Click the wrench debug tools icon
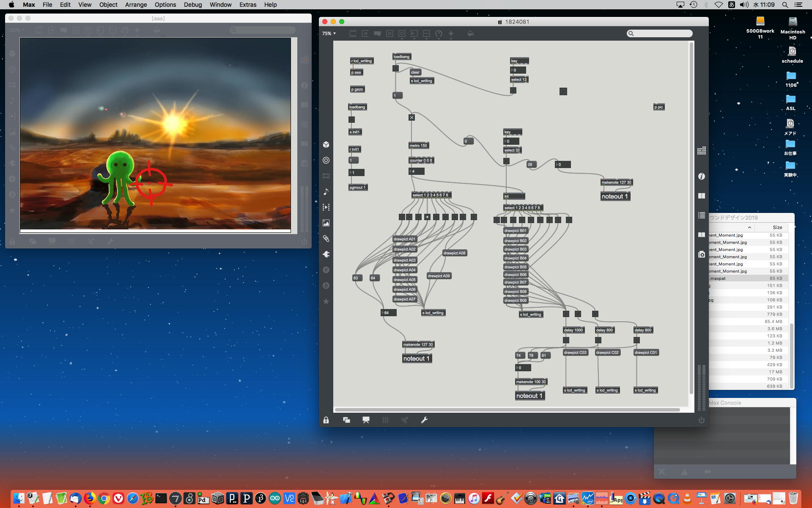Image resolution: width=812 pixels, height=508 pixels. pos(424,420)
